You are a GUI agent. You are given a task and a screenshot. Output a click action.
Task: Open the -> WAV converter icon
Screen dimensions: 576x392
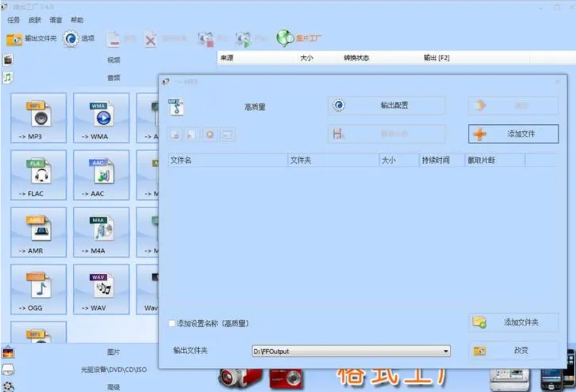tap(101, 289)
